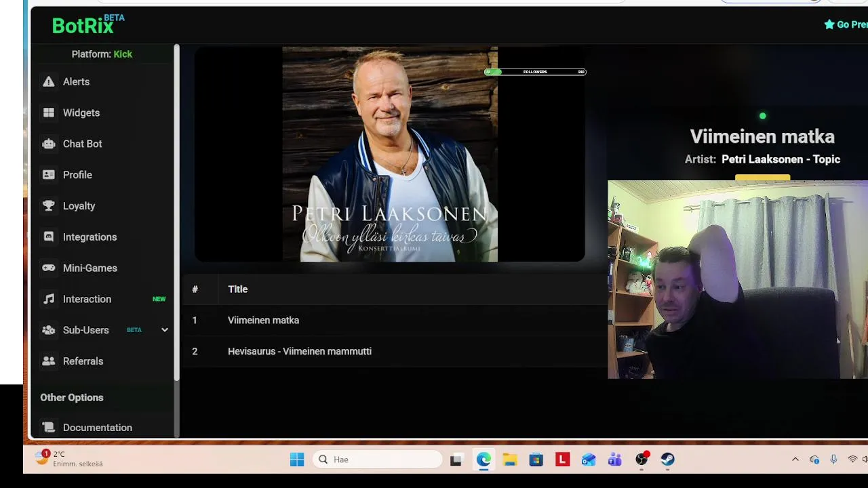Open the Chat Bot robot icon
The width and height of the screenshot is (868, 488).
point(48,144)
